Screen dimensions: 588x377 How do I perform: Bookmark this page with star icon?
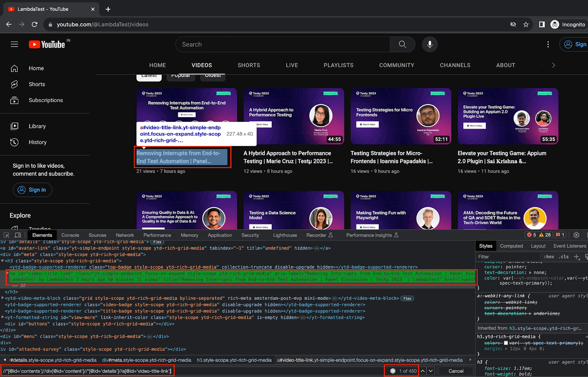[x=526, y=25]
